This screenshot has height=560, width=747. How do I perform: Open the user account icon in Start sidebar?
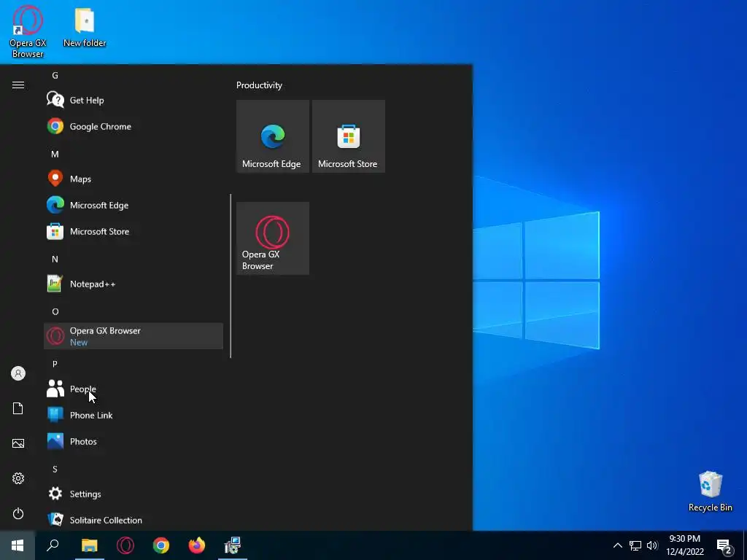18,373
